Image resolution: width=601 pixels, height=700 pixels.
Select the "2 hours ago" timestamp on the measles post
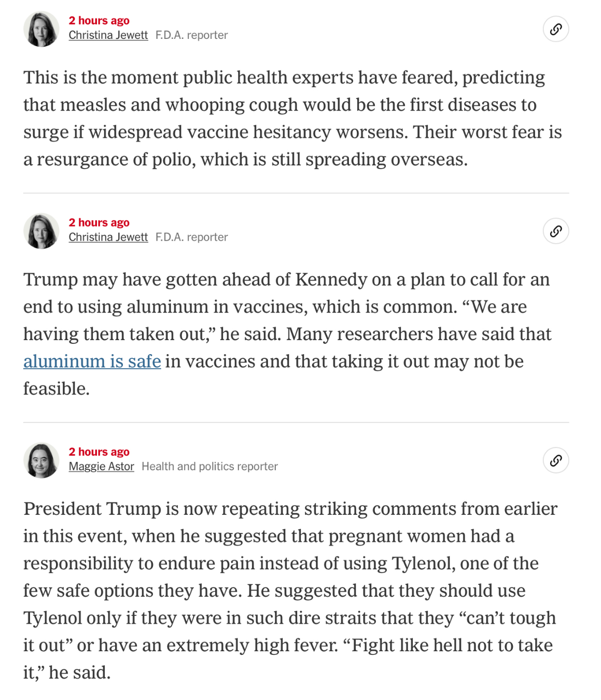pos(99,21)
